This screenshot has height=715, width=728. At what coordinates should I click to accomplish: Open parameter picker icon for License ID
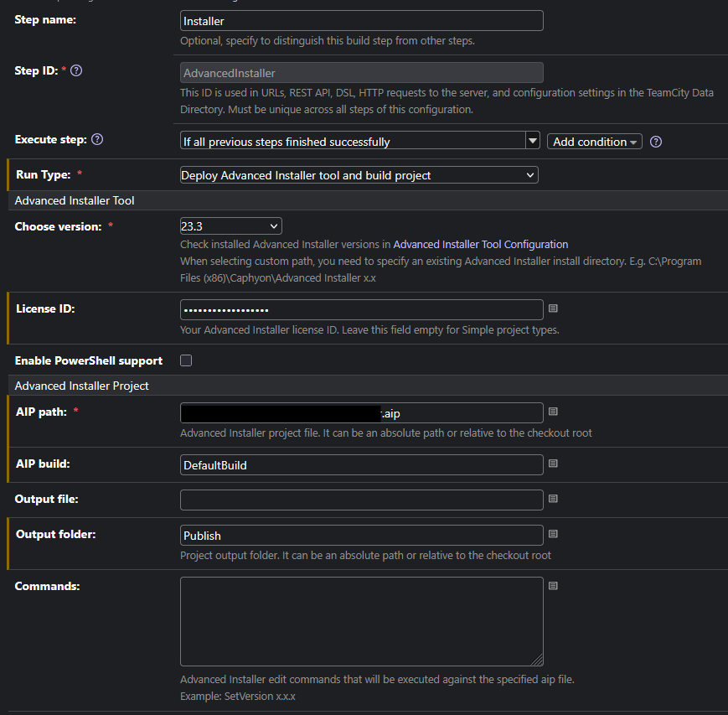(x=553, y=308)
